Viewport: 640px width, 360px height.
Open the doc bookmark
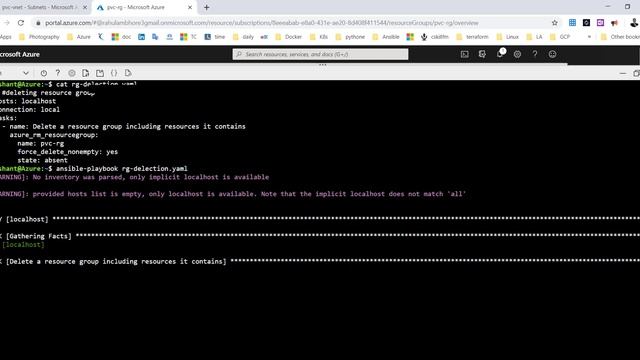(122, 37)
